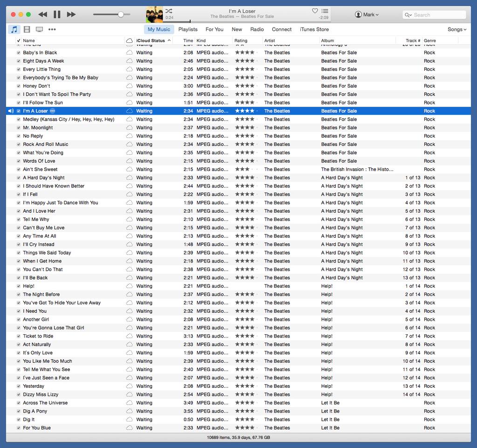Screen dimensions: 477x448
Task: Click star rating of Tell Me Why
Action: coord(245,219)
